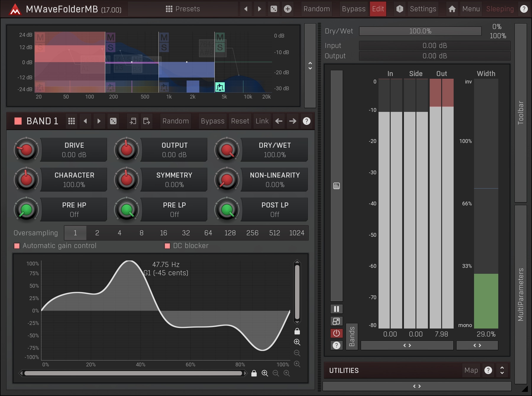Click the Map button in Utilities
The height and width of the screenshot is (396, 532).
point(471,370)
